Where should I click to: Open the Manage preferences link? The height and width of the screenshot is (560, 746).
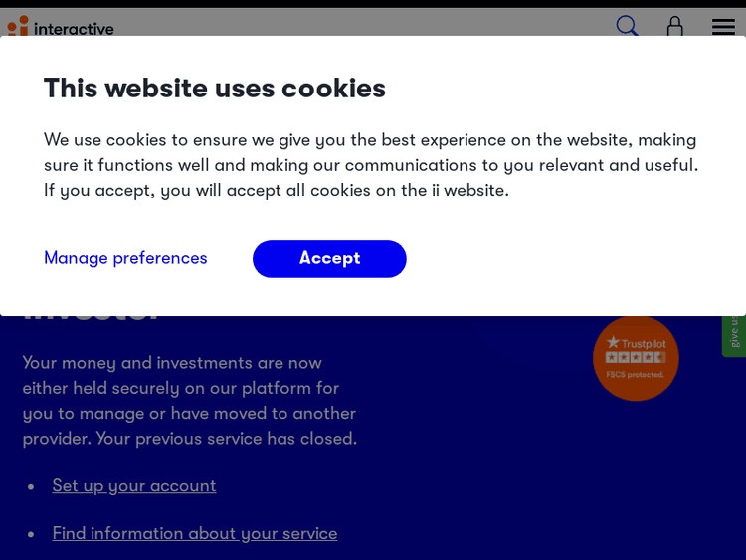125,258
